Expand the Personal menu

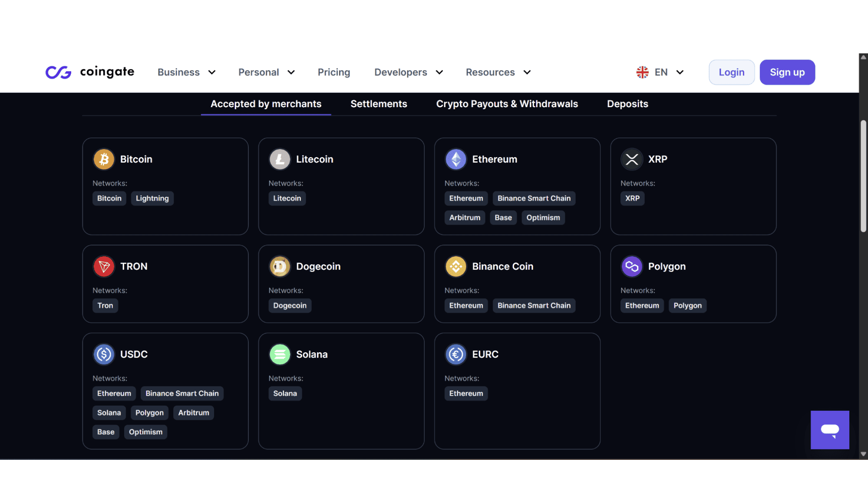267,72
